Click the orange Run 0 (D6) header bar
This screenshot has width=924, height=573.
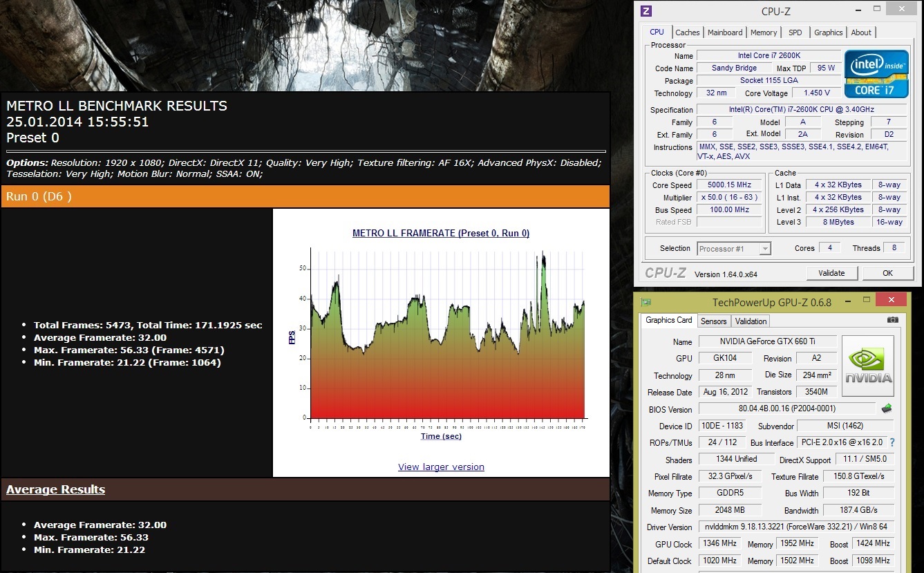click(305, 196)
